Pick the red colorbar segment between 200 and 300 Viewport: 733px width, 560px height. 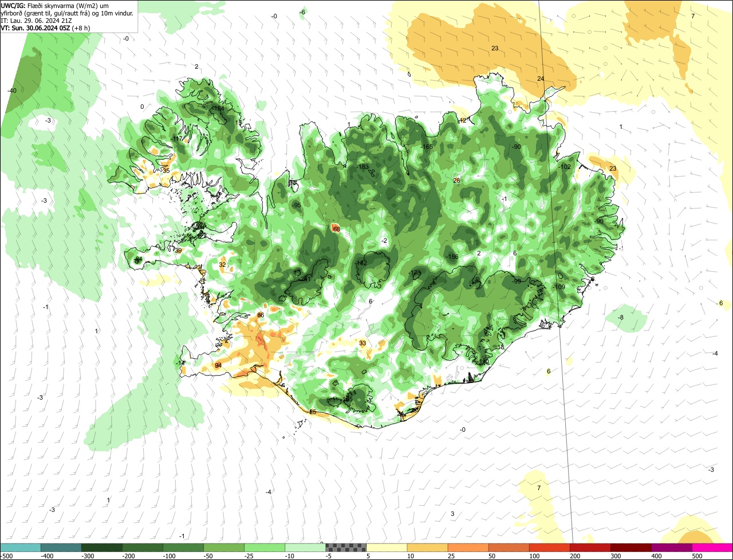click(x=590, y=547)
